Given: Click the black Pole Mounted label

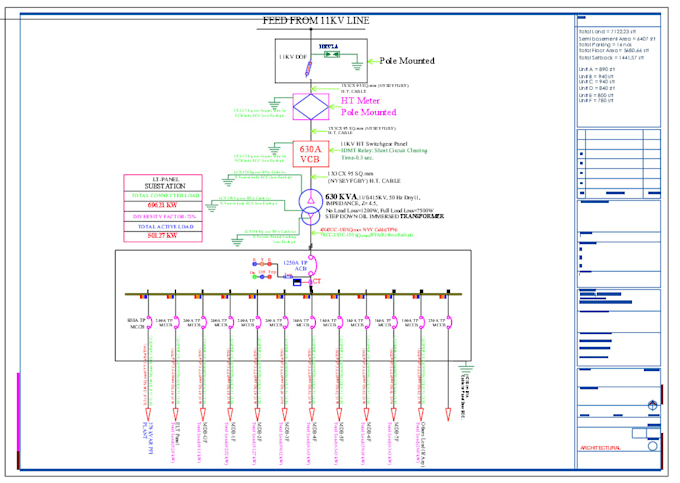Looking at the screenshot, I should [407, 61].
